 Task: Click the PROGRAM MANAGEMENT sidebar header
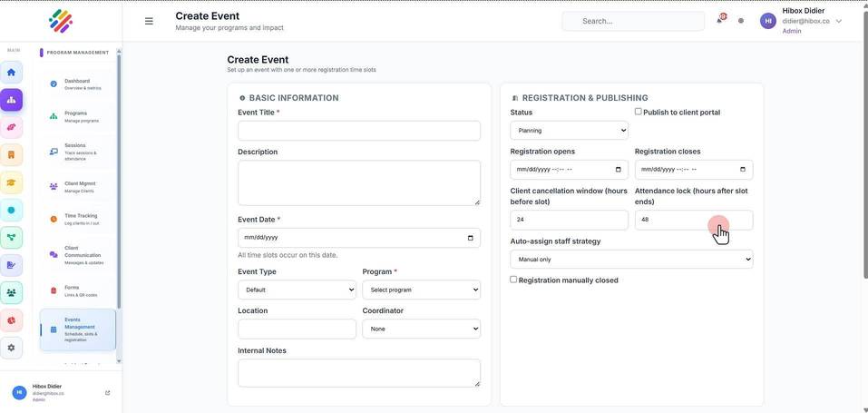pos(77,53)
